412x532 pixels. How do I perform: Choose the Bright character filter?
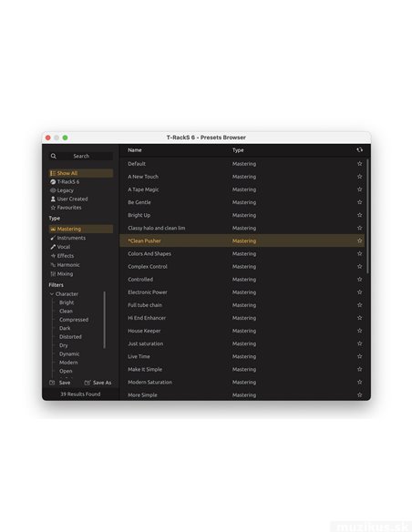(x=67, y=302)
